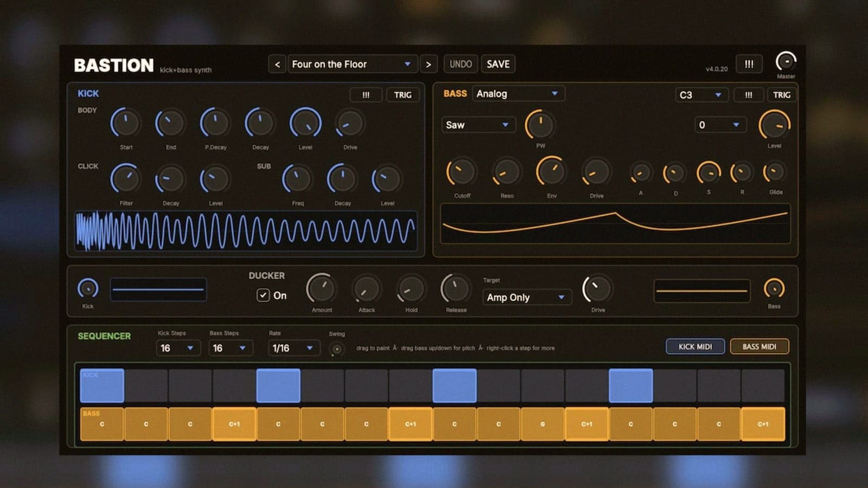Open the C3 root note dropdown
Viewport: 868px width, 488px height.
pyautogui.click(x=701, y=95)
